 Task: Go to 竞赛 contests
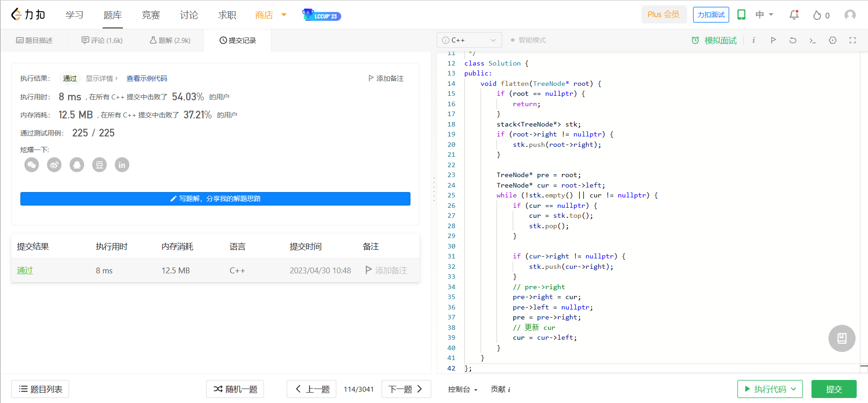[151, 15]
